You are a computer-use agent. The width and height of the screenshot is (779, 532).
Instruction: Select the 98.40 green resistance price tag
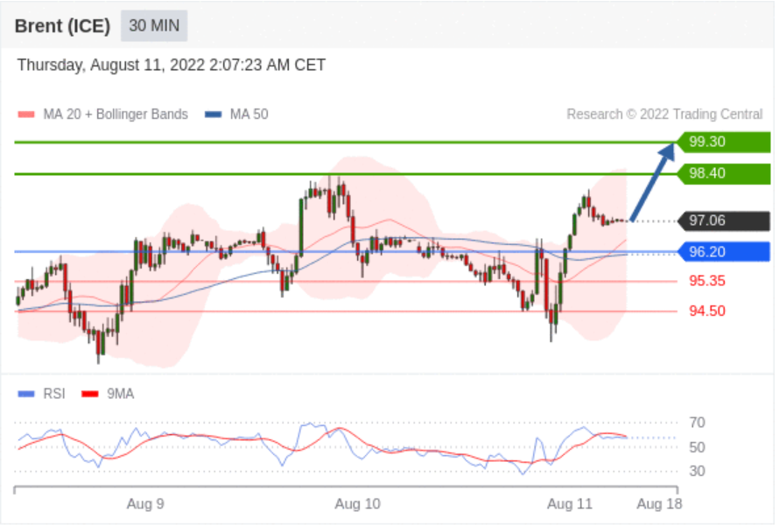[724, 173]
